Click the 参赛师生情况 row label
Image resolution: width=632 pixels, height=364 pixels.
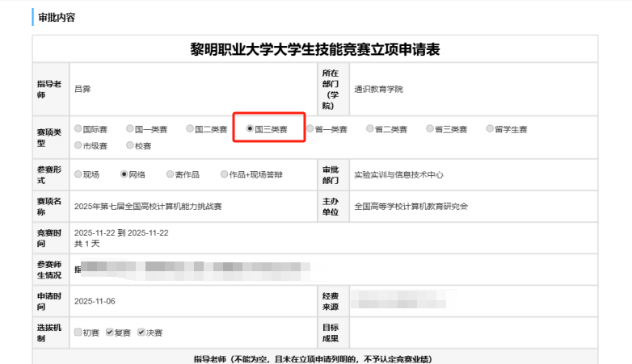[49, 270]
